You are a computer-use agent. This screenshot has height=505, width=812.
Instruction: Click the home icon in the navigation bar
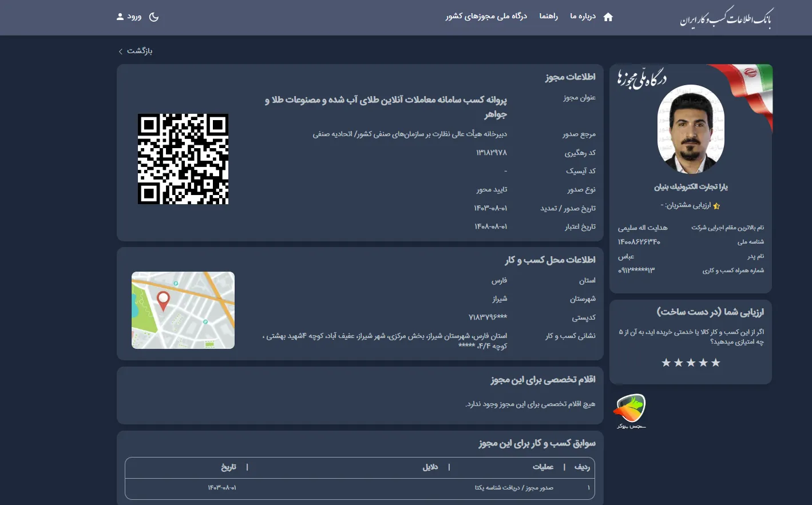pyautogui.click(x=608, y=17)
